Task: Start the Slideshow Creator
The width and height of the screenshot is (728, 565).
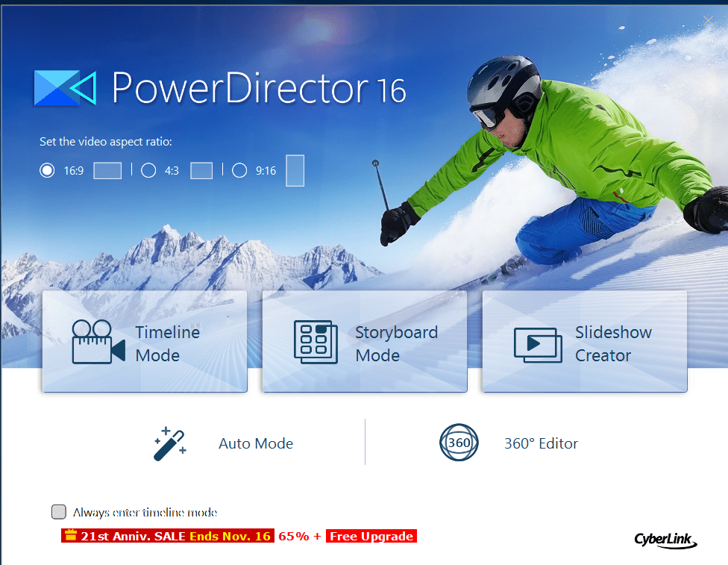Action: coord(584,343)
